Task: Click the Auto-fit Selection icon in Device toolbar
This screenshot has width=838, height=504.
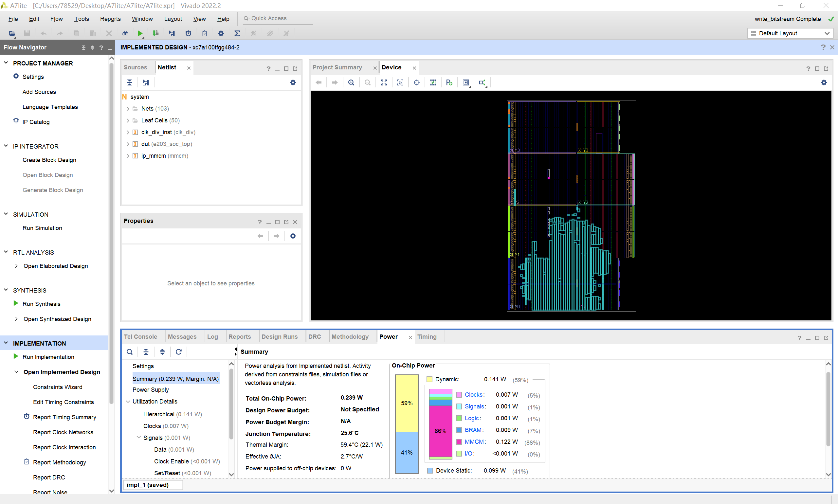Action: (x=400, y=82)
